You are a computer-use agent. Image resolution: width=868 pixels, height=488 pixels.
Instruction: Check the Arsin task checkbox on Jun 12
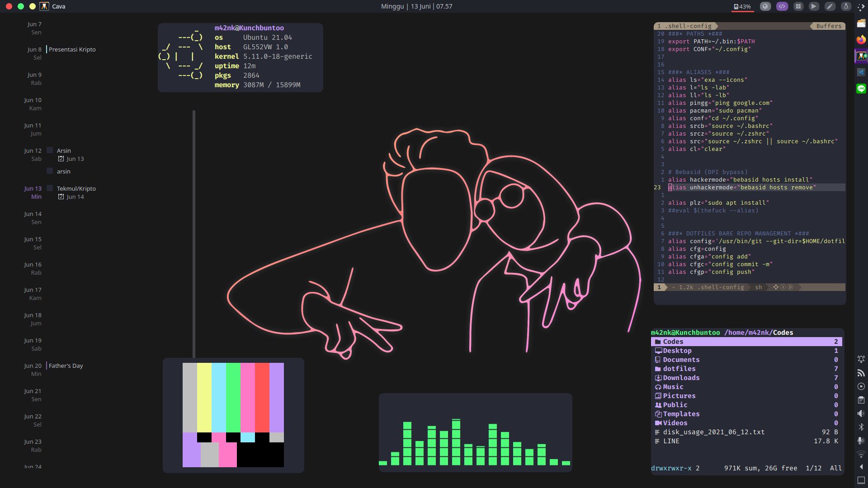pos(50,150)
